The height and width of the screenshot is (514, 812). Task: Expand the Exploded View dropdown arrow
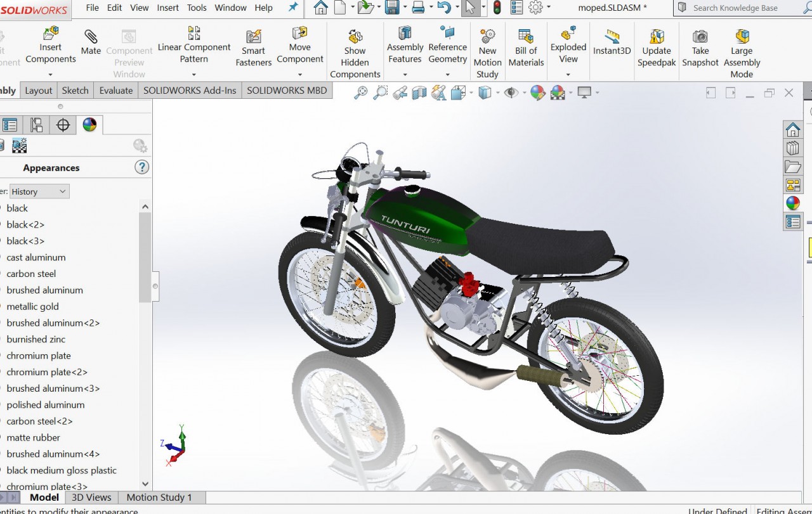pyautogui.click(x=568, y=74)
